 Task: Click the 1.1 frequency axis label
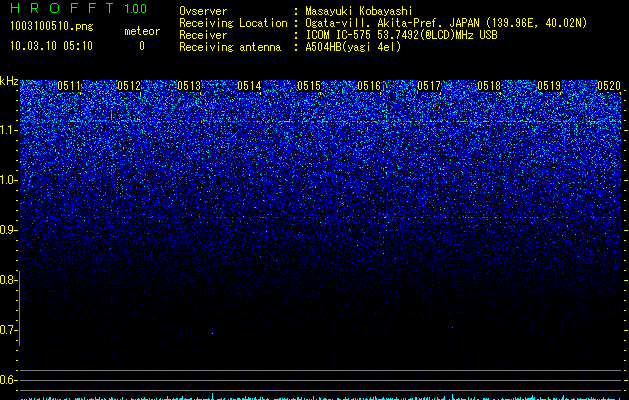[8, 130]
